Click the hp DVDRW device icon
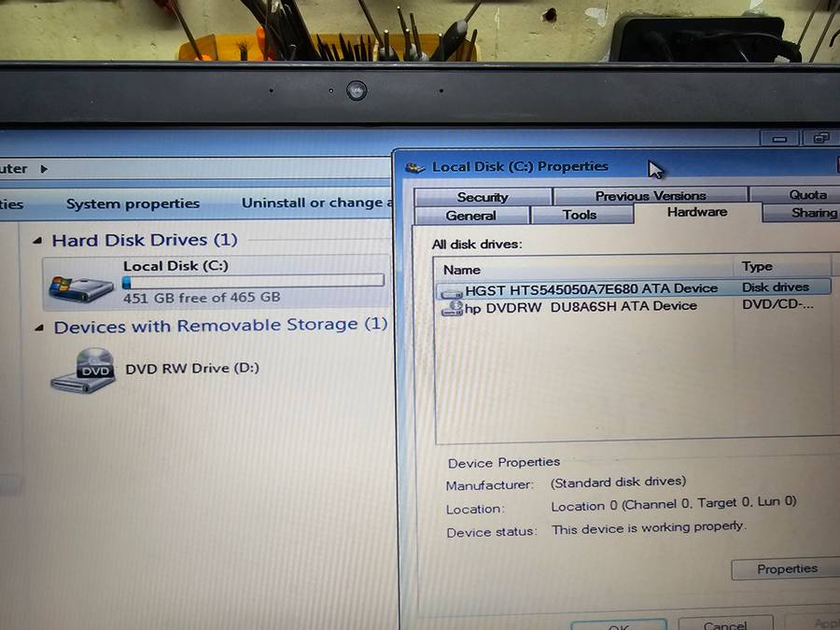 [452, 309]
